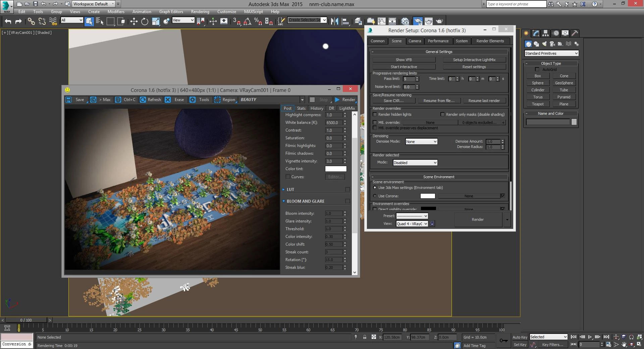Viewport: 644px width, 349px height.
Task: Click Region button in Corona VFB
Action: [225, 100]
